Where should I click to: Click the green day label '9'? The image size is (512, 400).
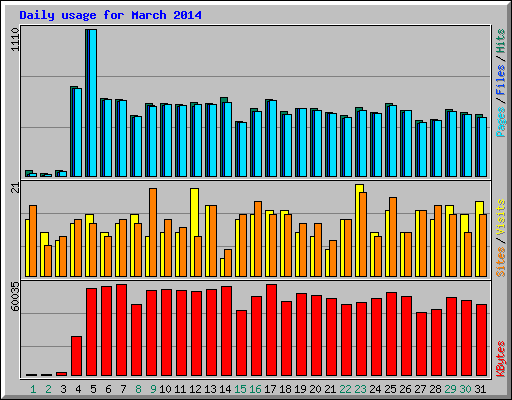click(153, 389)
